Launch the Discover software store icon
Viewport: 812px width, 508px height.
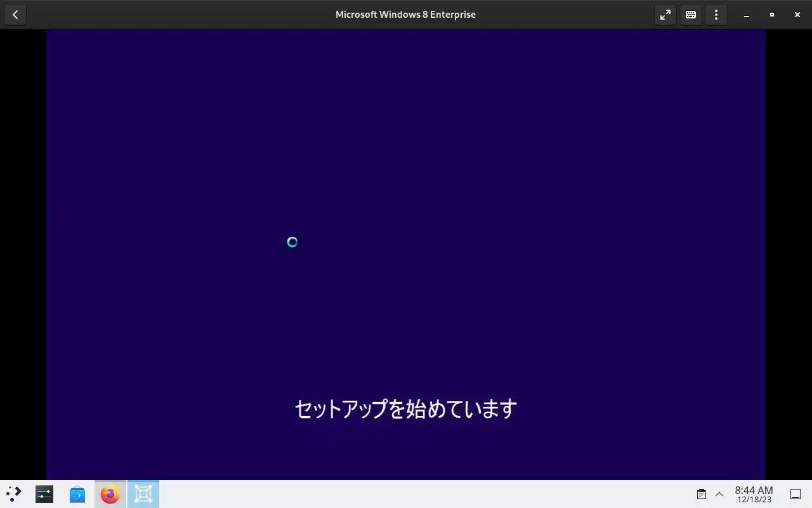77,494
